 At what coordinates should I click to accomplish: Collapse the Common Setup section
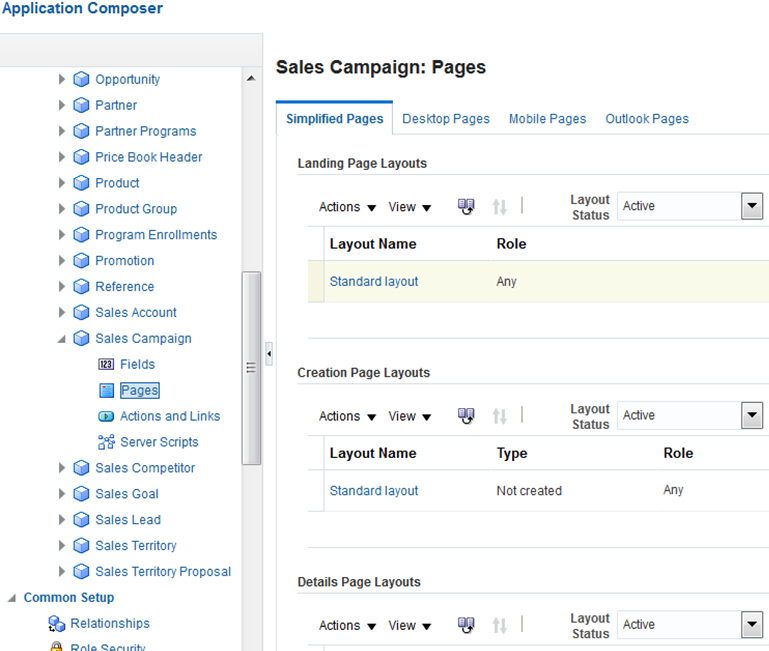[12, 598]
